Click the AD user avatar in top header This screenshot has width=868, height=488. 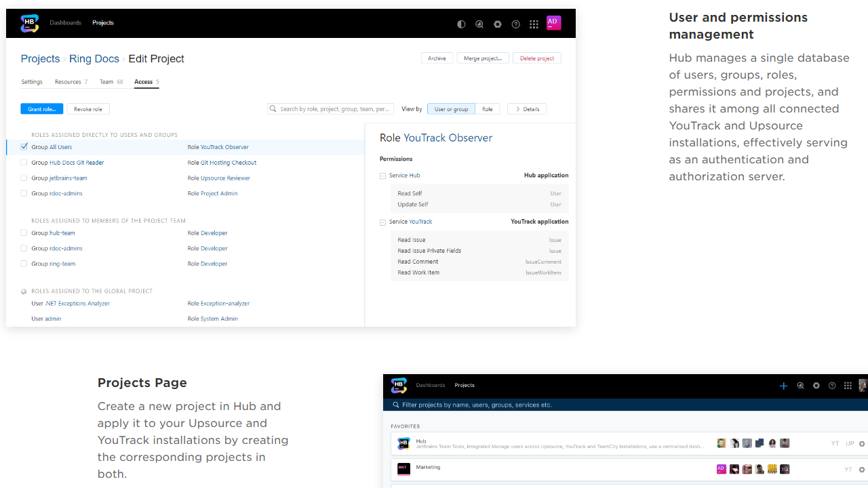coord(553,22)
